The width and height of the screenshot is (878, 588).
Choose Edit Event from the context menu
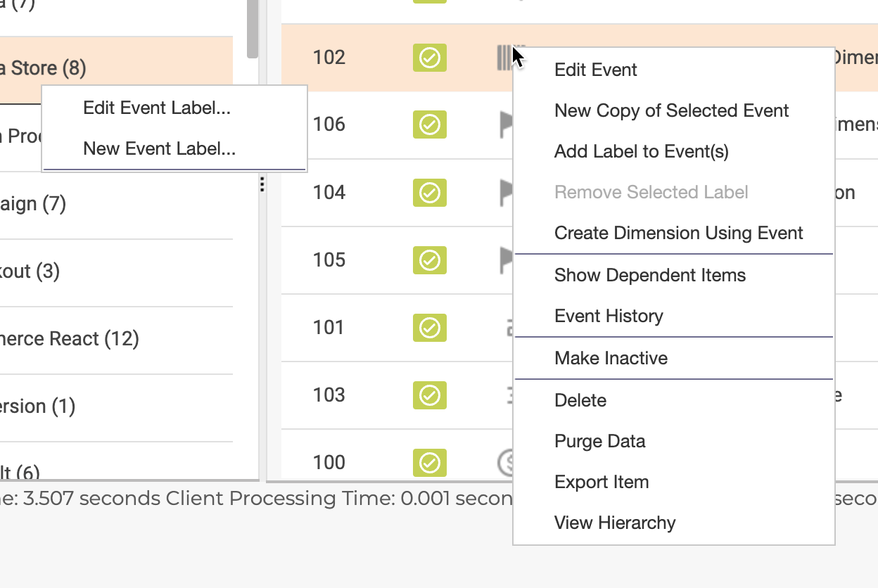click(x=595, y=70)
